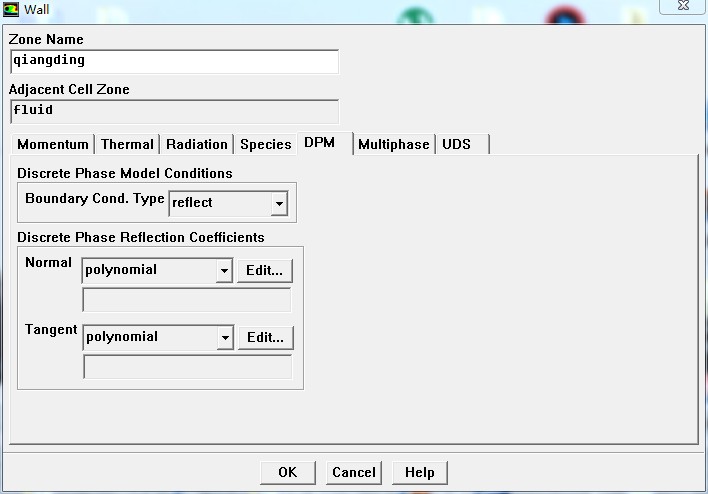
Task: Go to the Species tab
Action: 265,145
